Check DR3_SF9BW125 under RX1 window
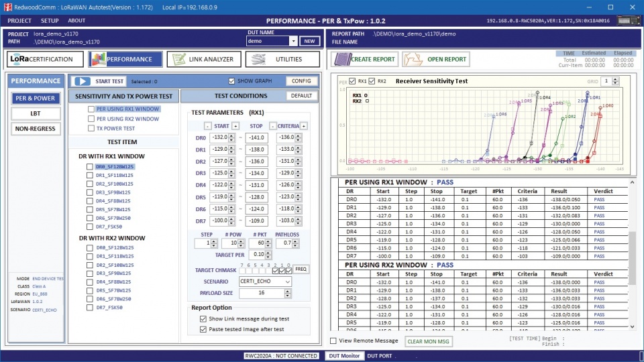The width and height of the screenshot is (644, 362). tap(89, 192)
